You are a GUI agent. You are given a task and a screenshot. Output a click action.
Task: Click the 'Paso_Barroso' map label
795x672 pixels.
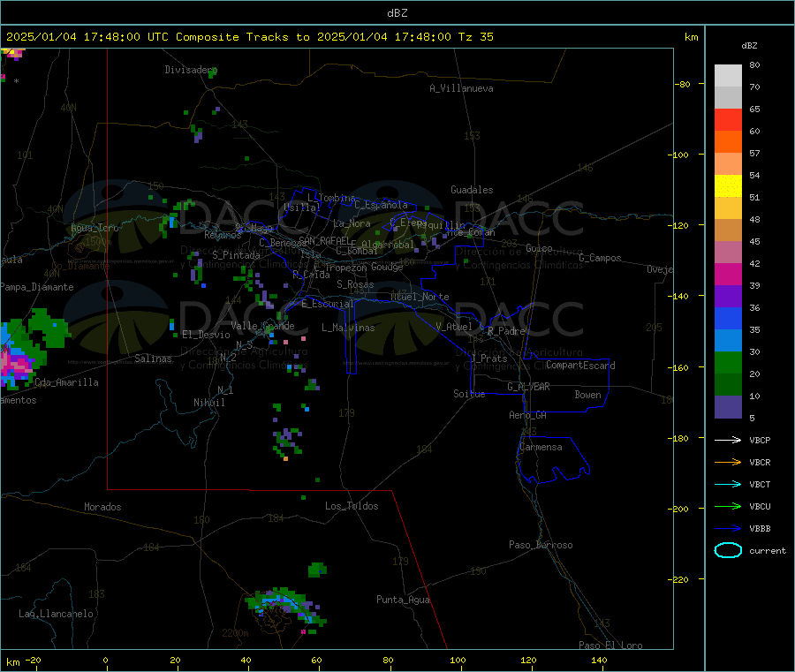tap(541, 545)
